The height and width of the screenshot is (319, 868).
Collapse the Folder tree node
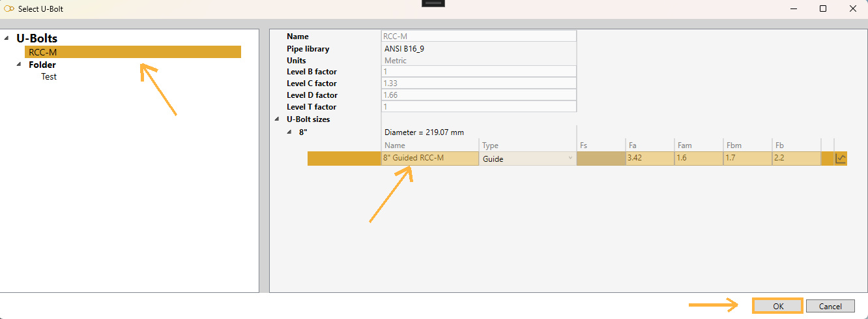tap(19, 65)
